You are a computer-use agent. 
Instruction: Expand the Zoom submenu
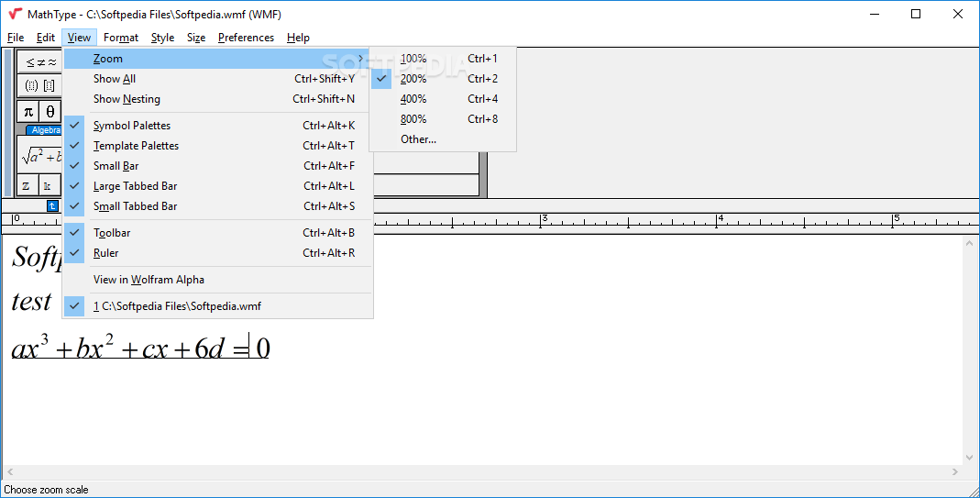[x=219, y=59]
